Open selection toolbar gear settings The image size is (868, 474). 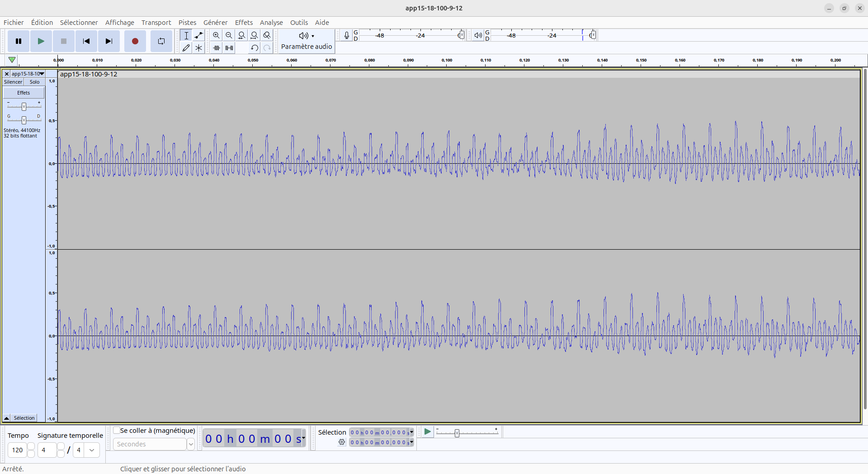click(x=342, y=442)
